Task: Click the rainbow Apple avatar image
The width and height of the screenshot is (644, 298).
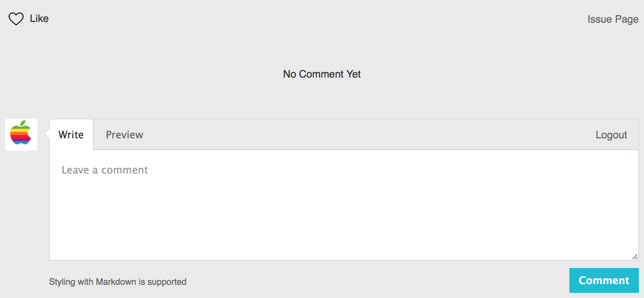Action: [21, 134]
